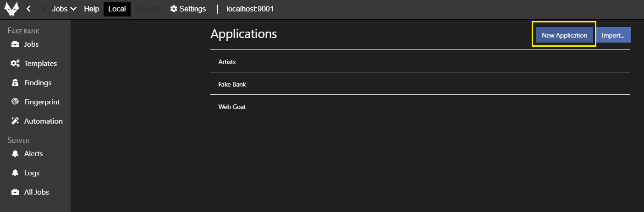Switch to the Local tab

[x=117, y=9]
